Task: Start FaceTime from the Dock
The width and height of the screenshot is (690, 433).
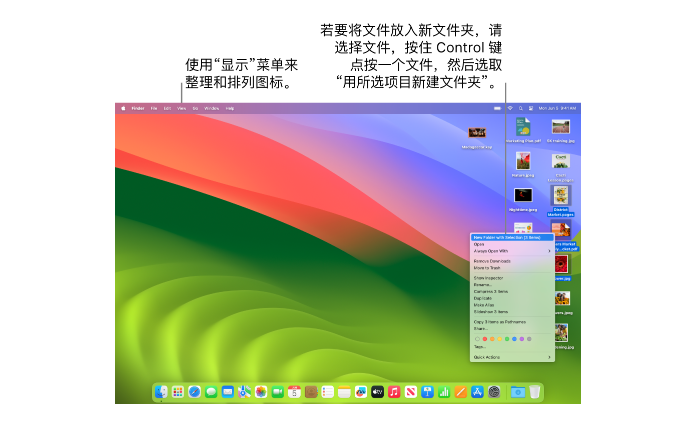Action: click(278, 392)
